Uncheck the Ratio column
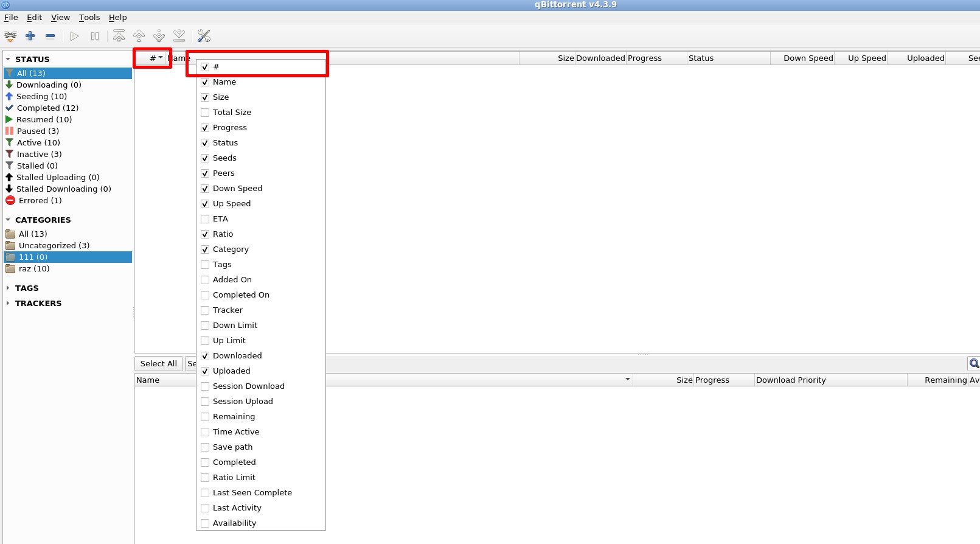 [x=205, y=234]
